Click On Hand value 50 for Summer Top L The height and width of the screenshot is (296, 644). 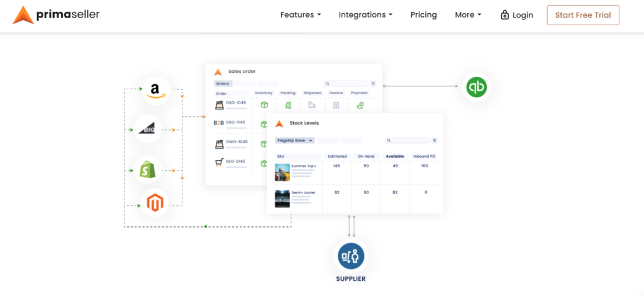[366, 166]
